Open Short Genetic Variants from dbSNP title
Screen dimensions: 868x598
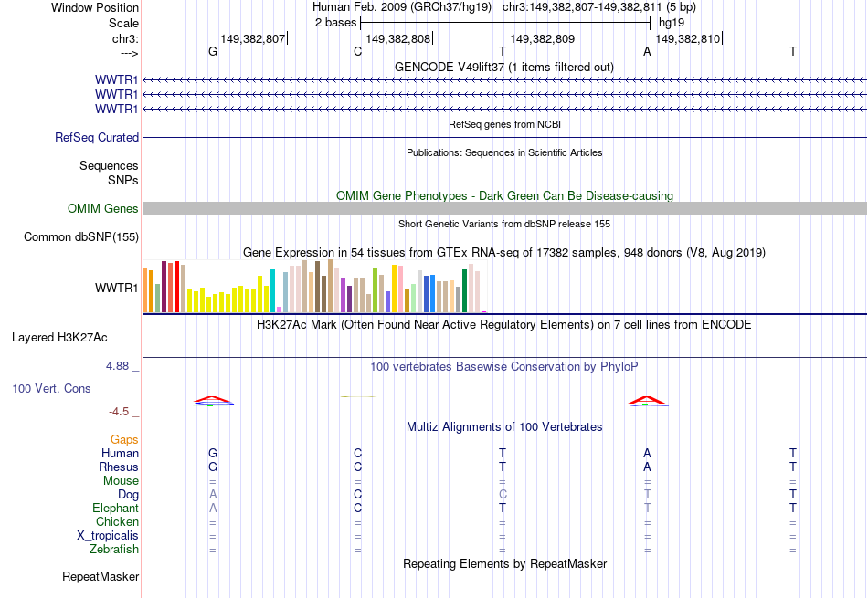pos(504,224)
